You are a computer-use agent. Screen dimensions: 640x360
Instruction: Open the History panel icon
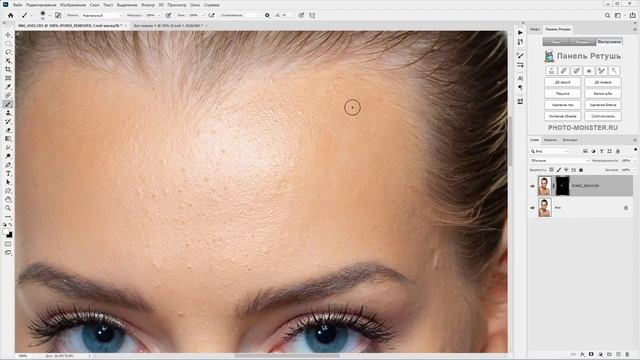click(520, 42)
